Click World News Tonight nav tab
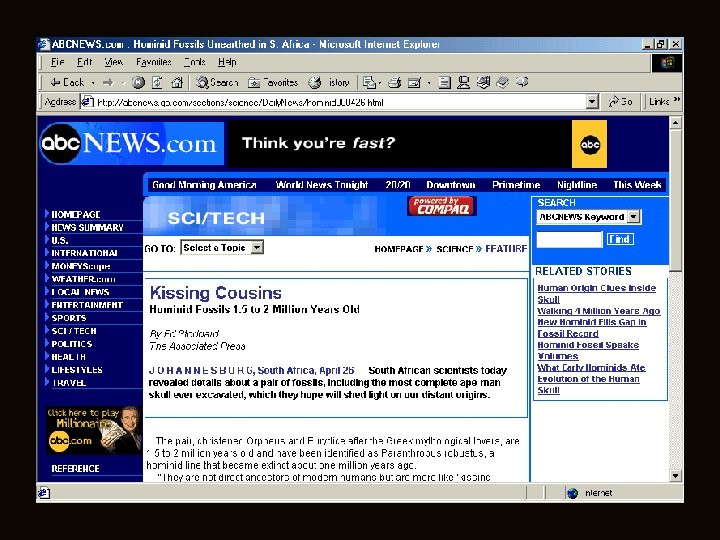This screenshot has height=540, width=720. (x=321, y=185)
